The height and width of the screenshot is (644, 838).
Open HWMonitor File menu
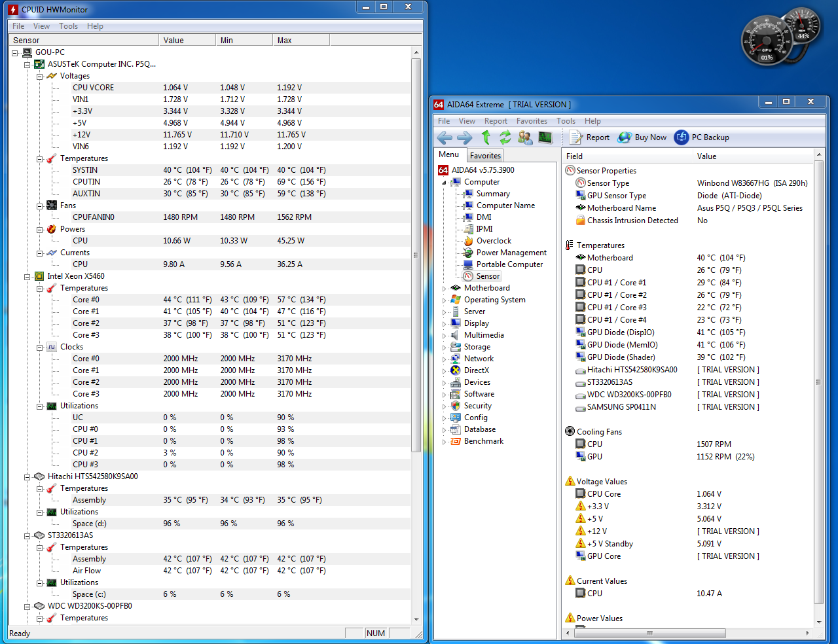point(18,26)
